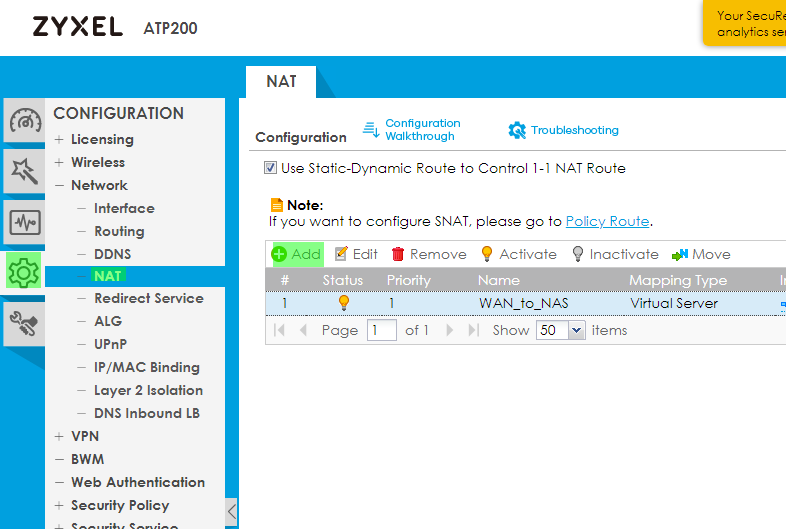The image size is (786, 529).
Task: Select the Configuration gear icon
Action: click(25, 271)
